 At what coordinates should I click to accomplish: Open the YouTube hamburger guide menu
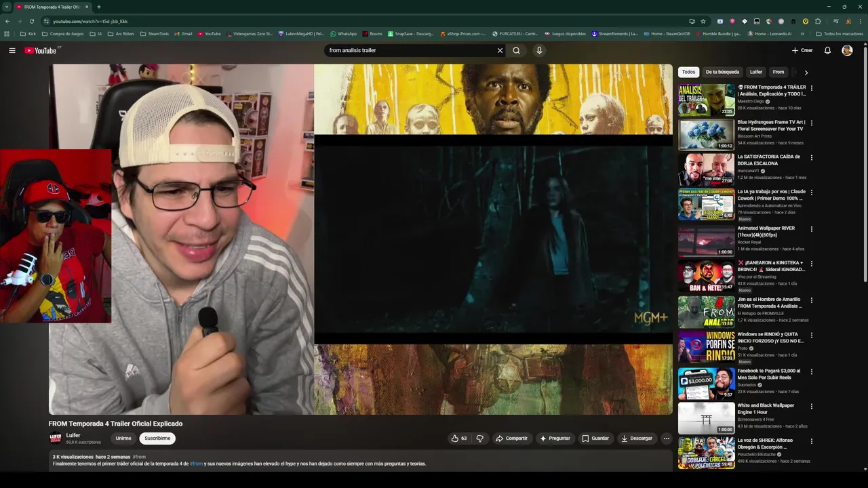pyautogui.click(x=12, y=50)
